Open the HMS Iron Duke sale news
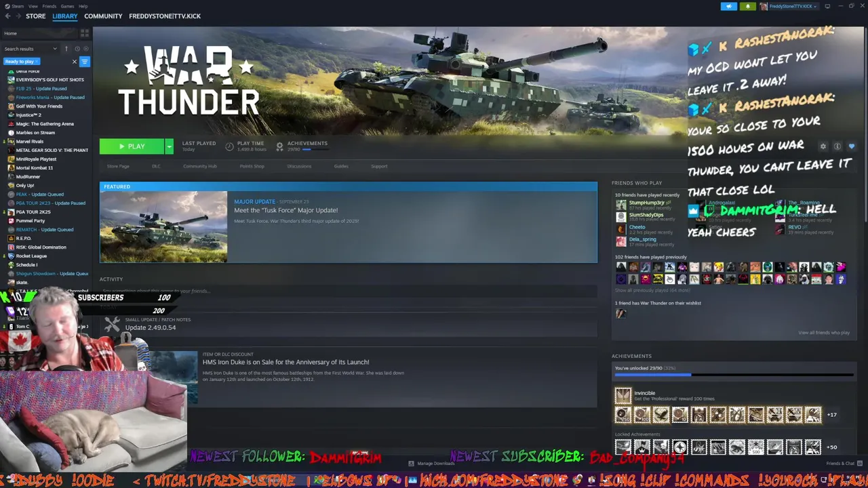The height and width of the screenshot is (488, 868). pyautogui.click(x=285, y=362)
